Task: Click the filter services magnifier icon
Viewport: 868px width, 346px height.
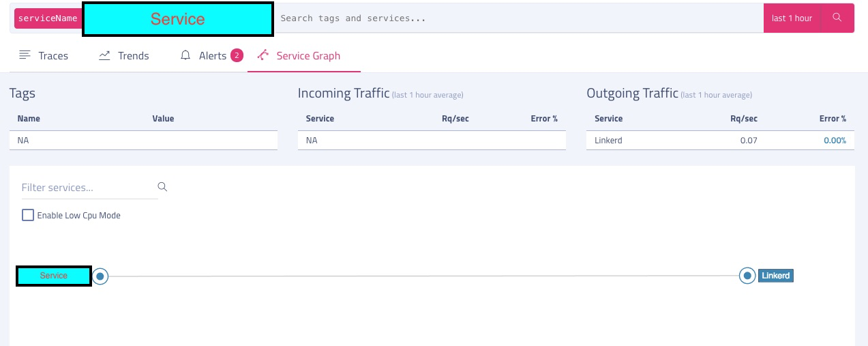Action: pos(162,186)
